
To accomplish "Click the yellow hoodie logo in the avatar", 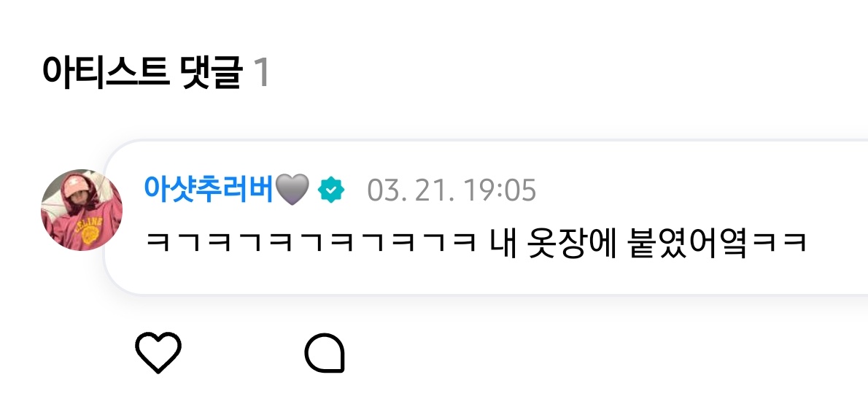I will point(90,234).
